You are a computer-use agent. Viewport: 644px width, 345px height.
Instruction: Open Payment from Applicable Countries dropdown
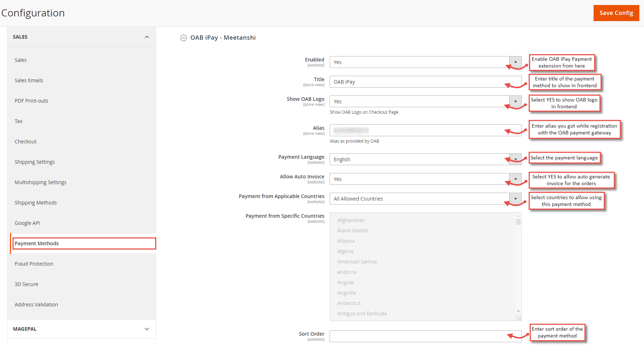(426, 199)
